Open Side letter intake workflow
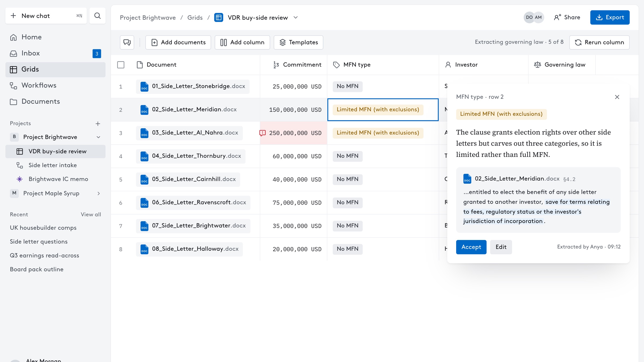The image size is (644, 362). pyautogui.click(x=55, y=165)
